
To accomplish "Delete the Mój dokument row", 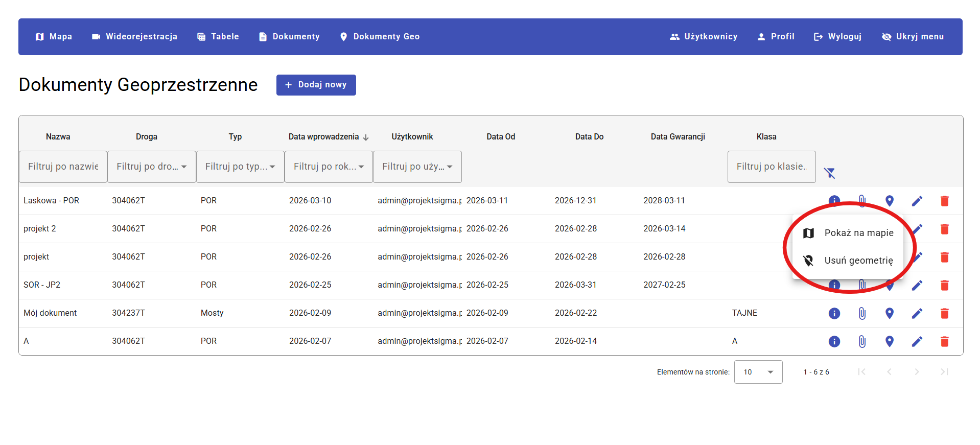I will pos(944,313).
